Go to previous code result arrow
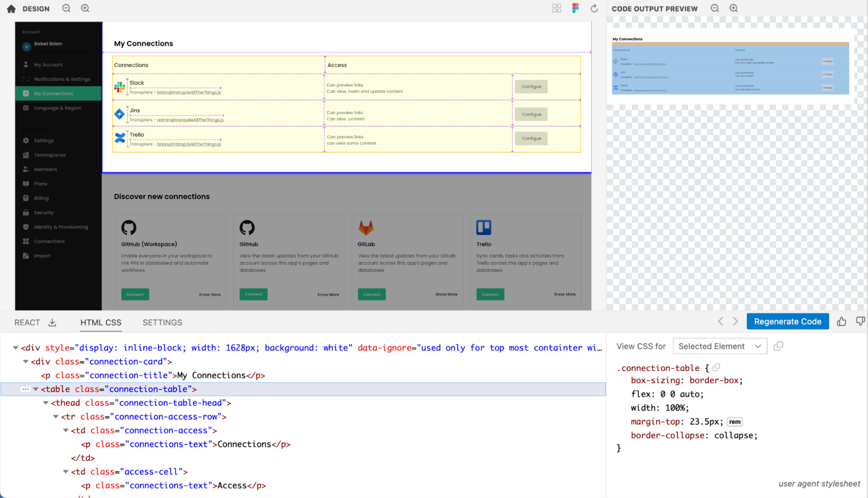This screenshot has width=868, height=498. click(720, 321)
